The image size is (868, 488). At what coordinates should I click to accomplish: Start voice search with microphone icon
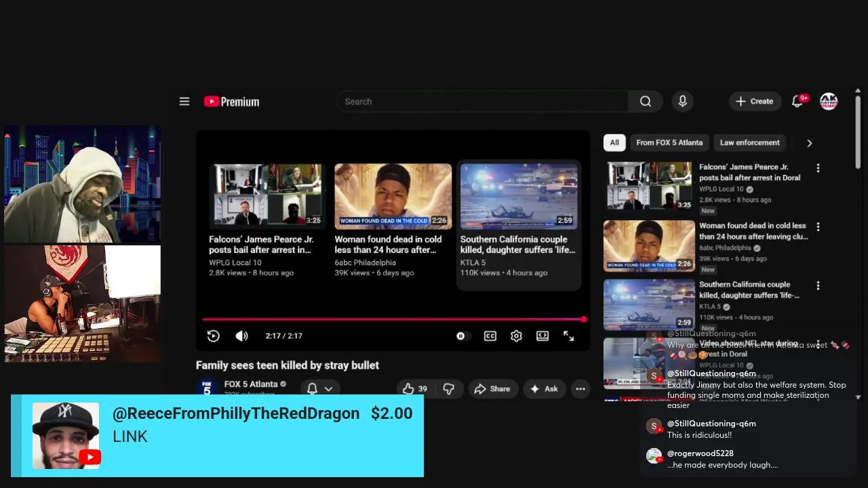point(683,102)
